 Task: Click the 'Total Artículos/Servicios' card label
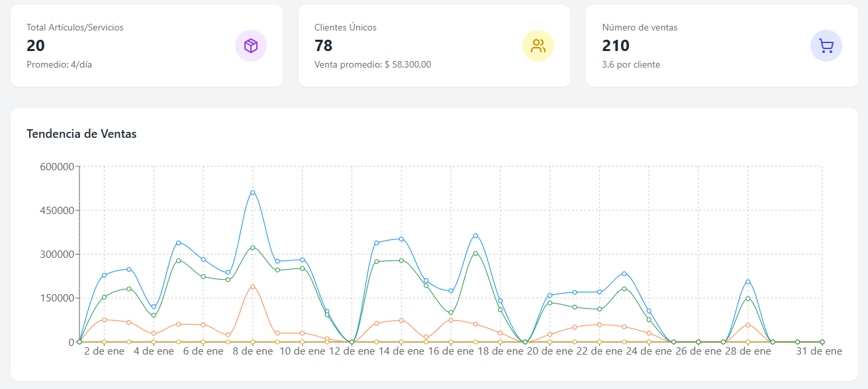(x=75, y=27)
